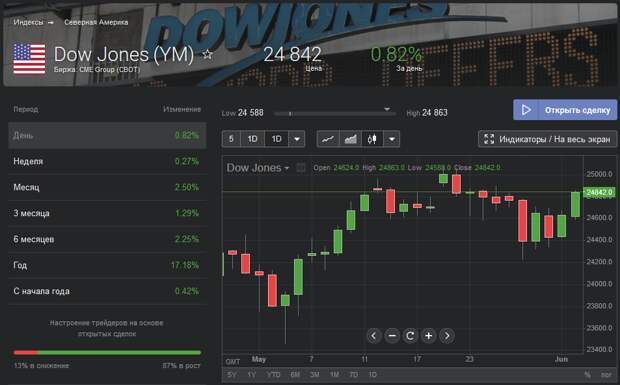Open the time interval dropdown arrow
This screenshot has width=620, height=385.
point(297,139)
